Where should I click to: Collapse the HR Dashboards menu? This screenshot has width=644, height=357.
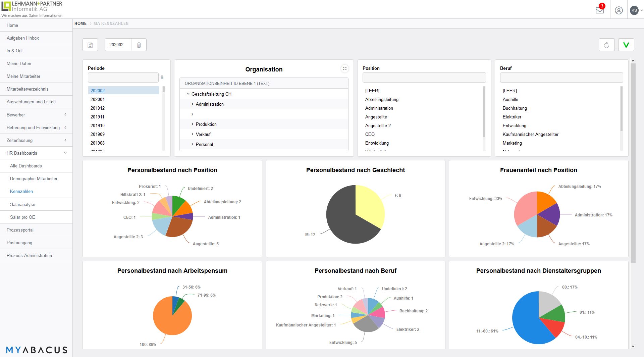coord(36,153)
